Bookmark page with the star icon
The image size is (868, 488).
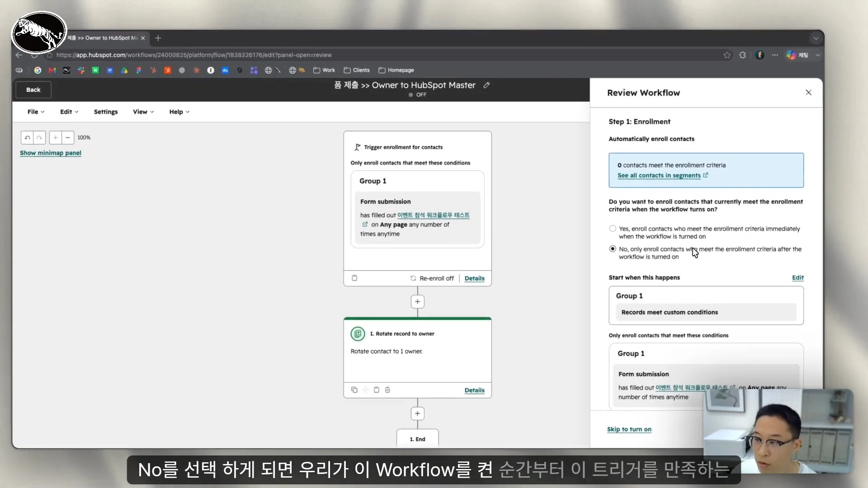pyautogui.click(x=727, y=55)
